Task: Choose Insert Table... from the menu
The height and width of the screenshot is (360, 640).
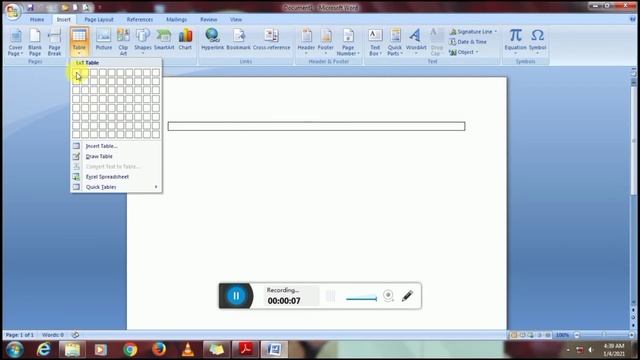Action: pos(116,146)
